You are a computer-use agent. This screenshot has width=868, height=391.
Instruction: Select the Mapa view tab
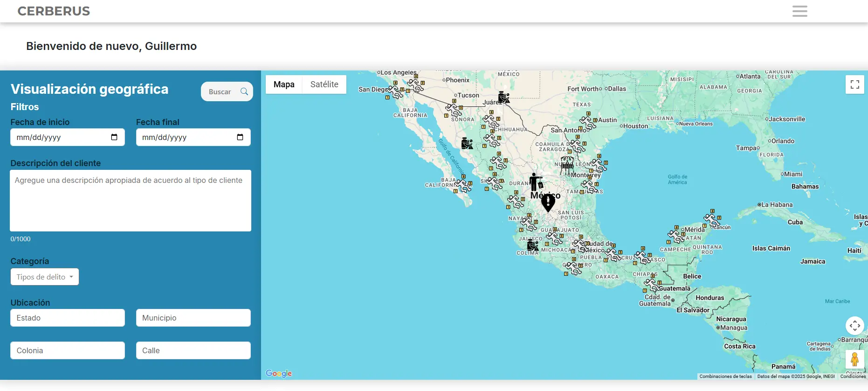284,84
